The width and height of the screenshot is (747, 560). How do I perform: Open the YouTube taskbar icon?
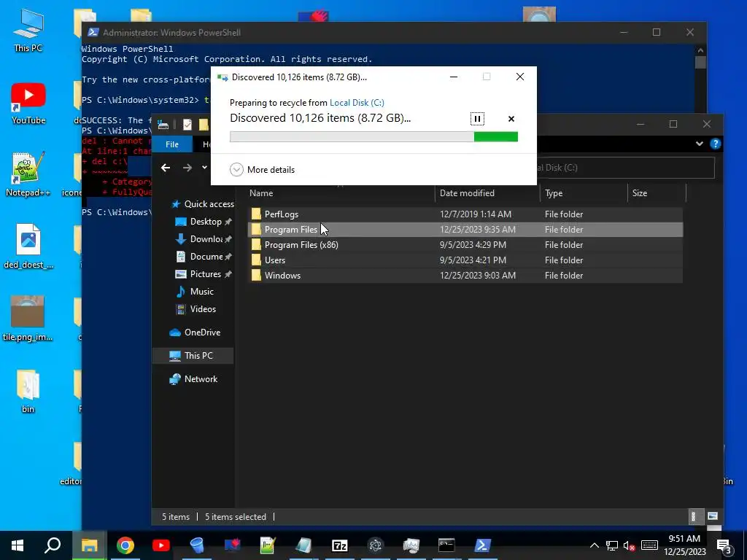point(161,545)
